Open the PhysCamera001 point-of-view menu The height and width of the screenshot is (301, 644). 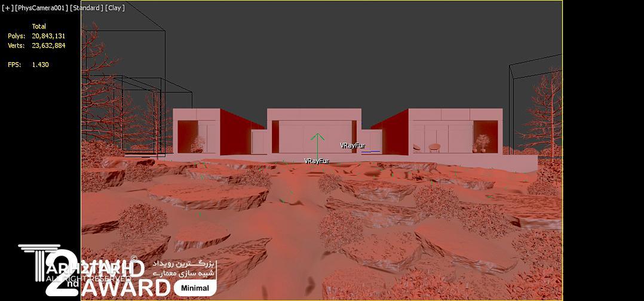pos(42,8)
